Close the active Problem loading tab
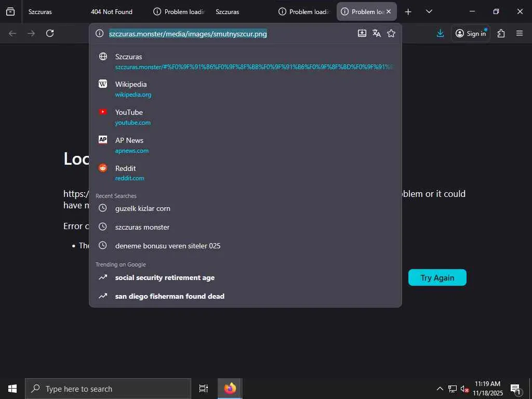Screen dimensions: 532x399 389,11
